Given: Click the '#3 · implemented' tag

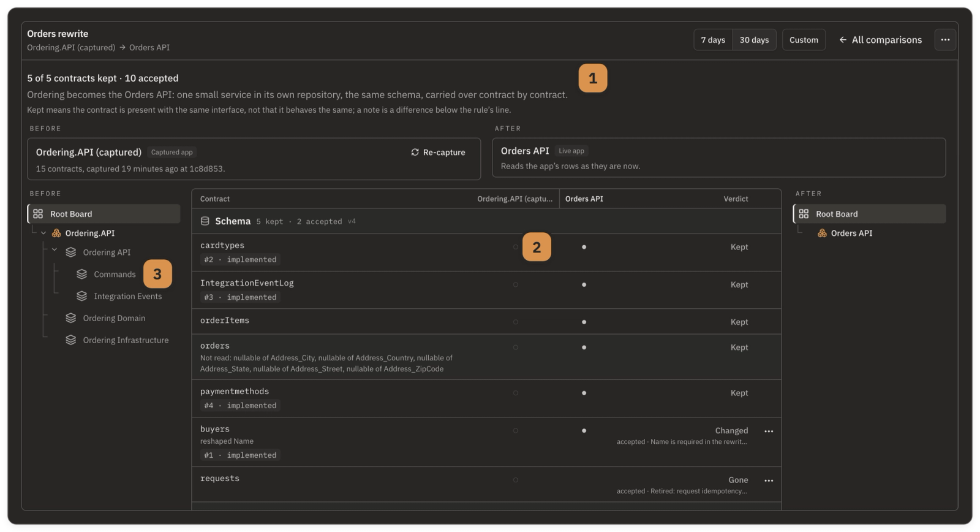Looking at the screenshot, I should pos(240,297).
